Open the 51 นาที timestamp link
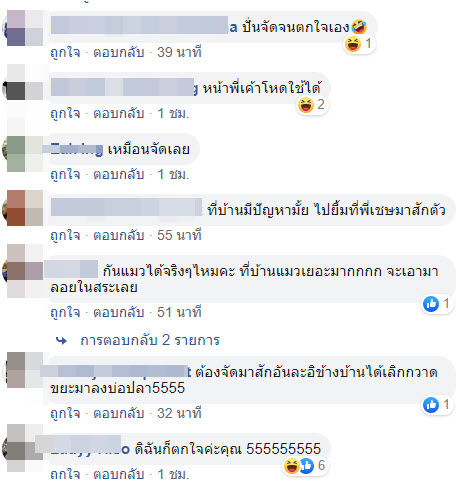The image size is (473, 480). tap(179, 312)
